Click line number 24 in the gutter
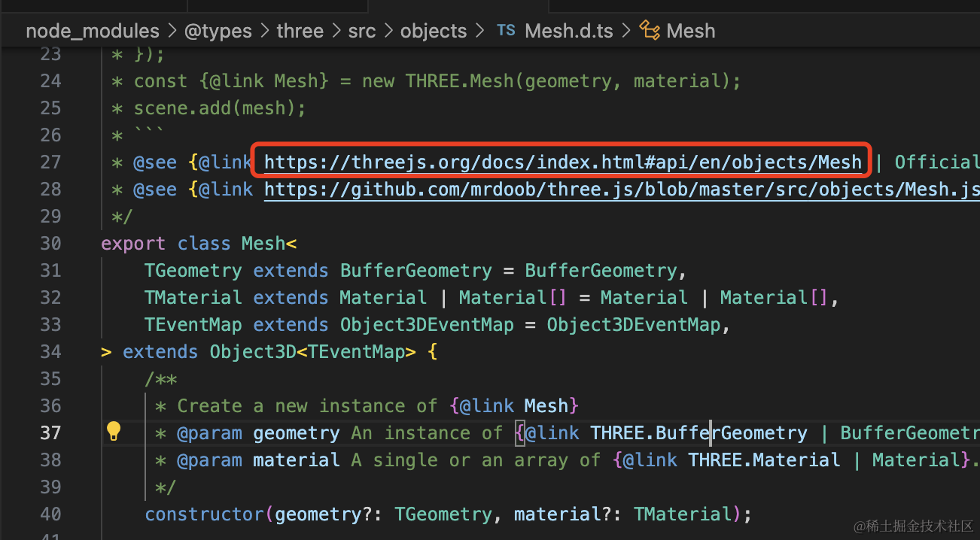This screenshot has width=980, height=540. tap(50, 80)
